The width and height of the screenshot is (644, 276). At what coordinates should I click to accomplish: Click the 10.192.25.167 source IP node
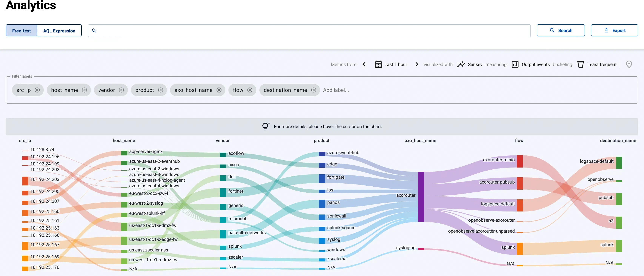point(25,246)
